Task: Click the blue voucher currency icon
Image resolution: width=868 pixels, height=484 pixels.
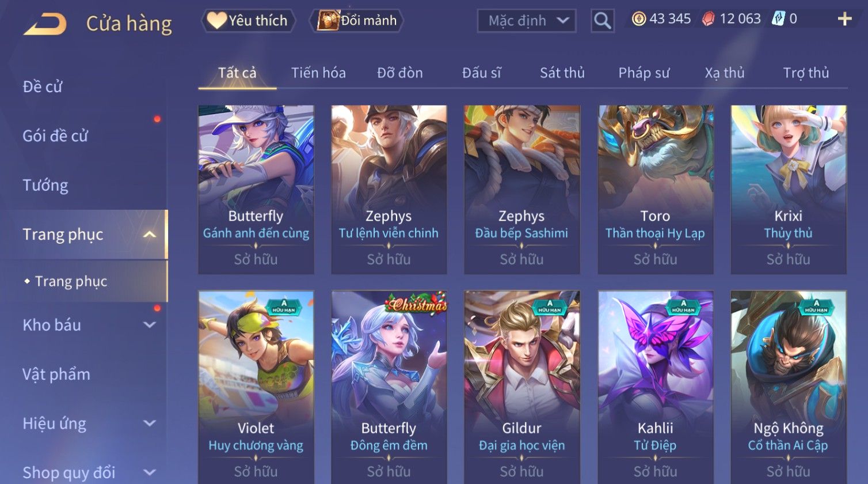Action: 778,19
